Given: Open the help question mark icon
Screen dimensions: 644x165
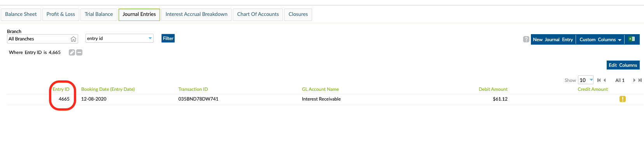Looking at the screenshot, I should click(x=526, y=39).
